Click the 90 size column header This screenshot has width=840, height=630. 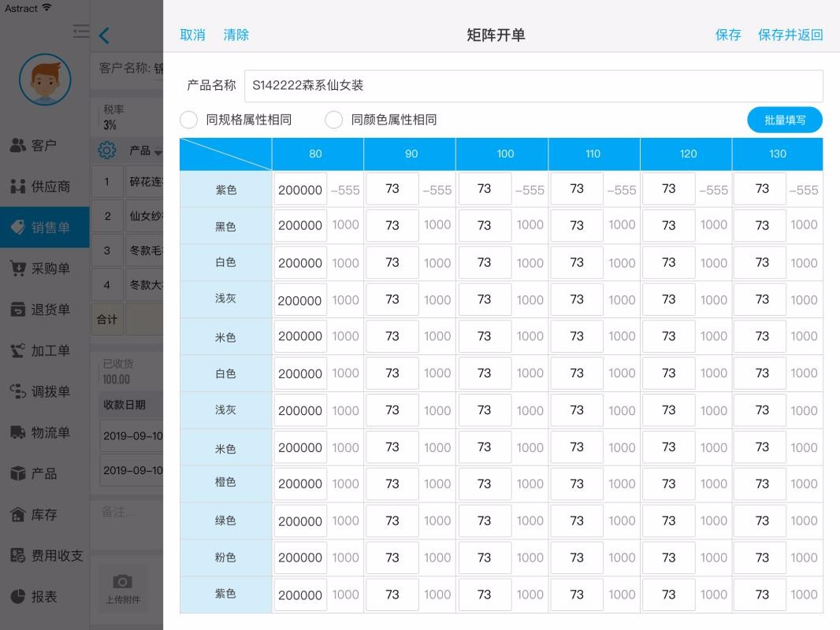tap(410, 154)
